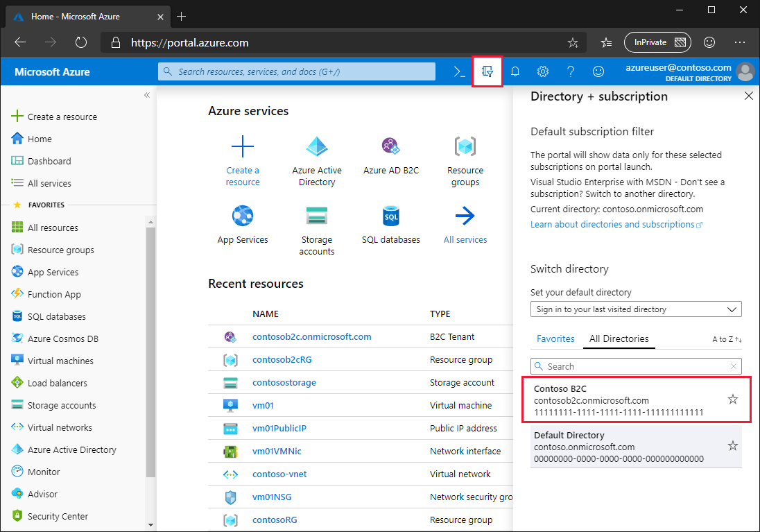Open Azure AD B2C service tile
Screen dimensions: 760x532
pos(390,155)
